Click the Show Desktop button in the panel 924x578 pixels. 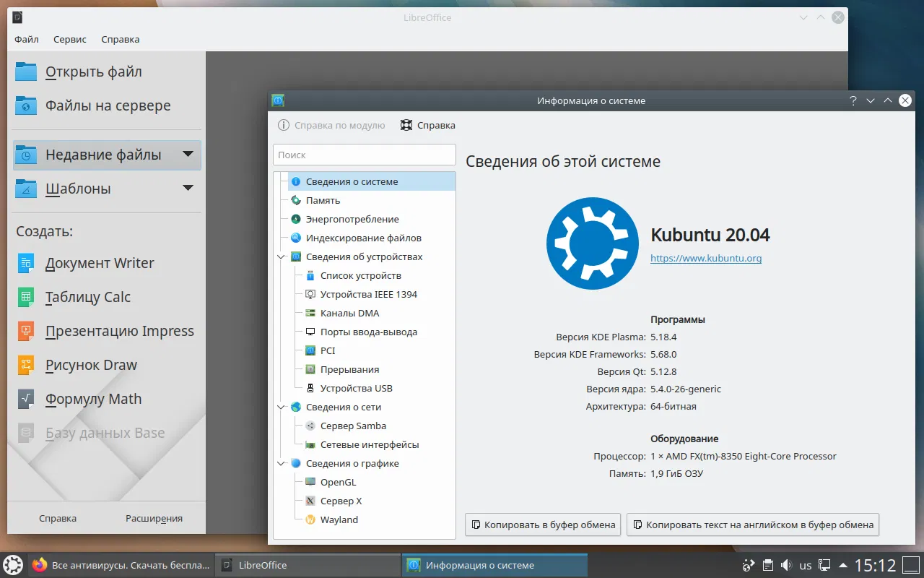(912, 565)
